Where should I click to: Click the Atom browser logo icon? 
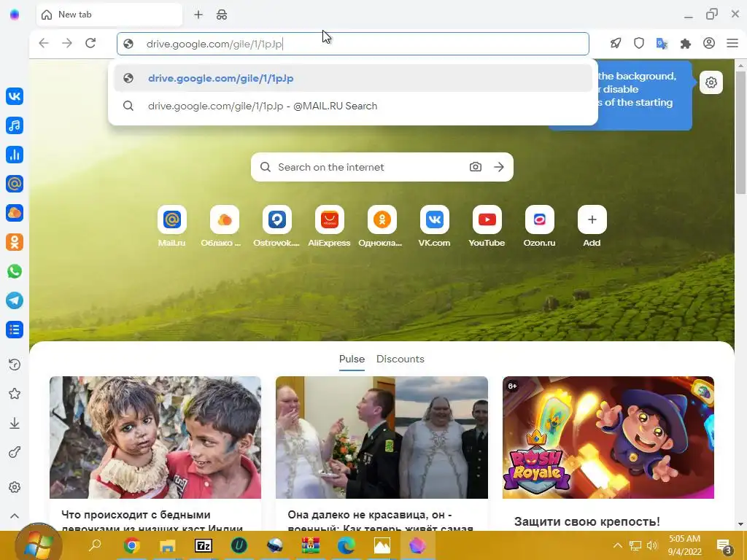[15, 15]
